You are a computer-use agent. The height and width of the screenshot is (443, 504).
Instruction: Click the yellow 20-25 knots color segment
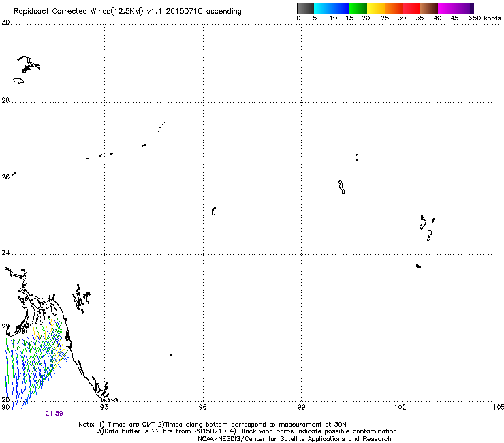point(376,8)
